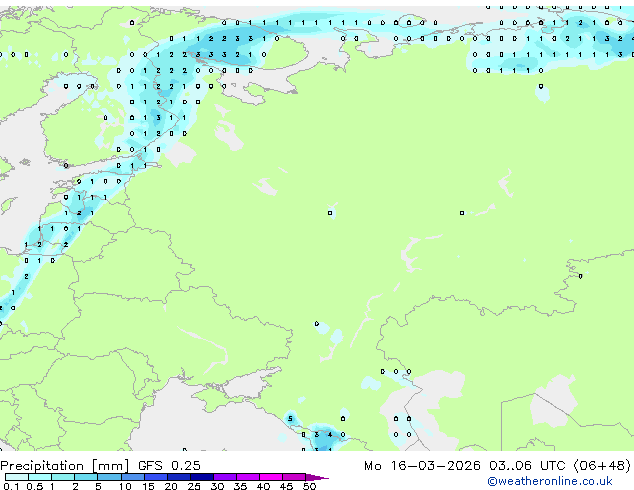
Task: Click the '03..06 UTC' time text
Action: (x=527, y=466)
